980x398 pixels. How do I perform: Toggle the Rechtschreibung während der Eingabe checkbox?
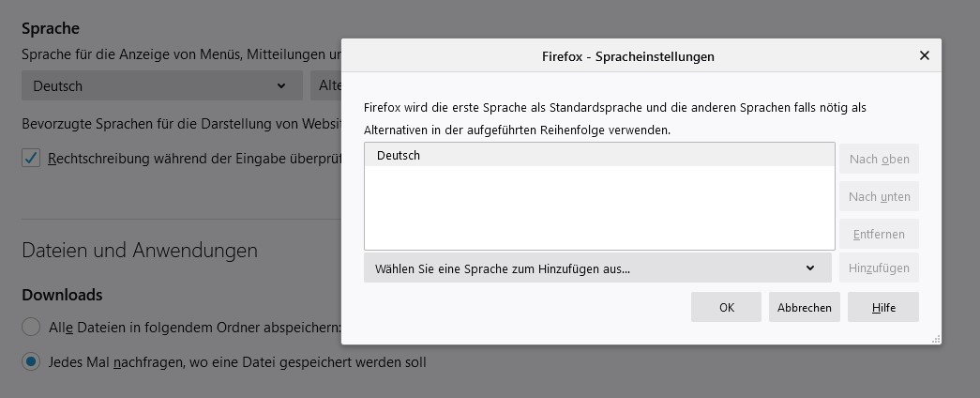(32, 158)
